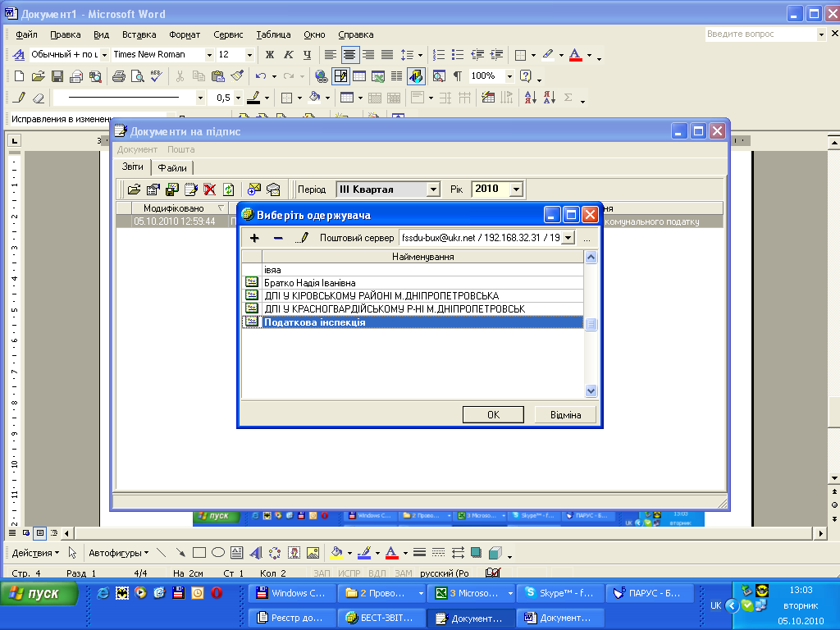Select ДПІ У КРАСНОГВАРДІЙСЬКОМУ Р-НІ row

(413, 309)
